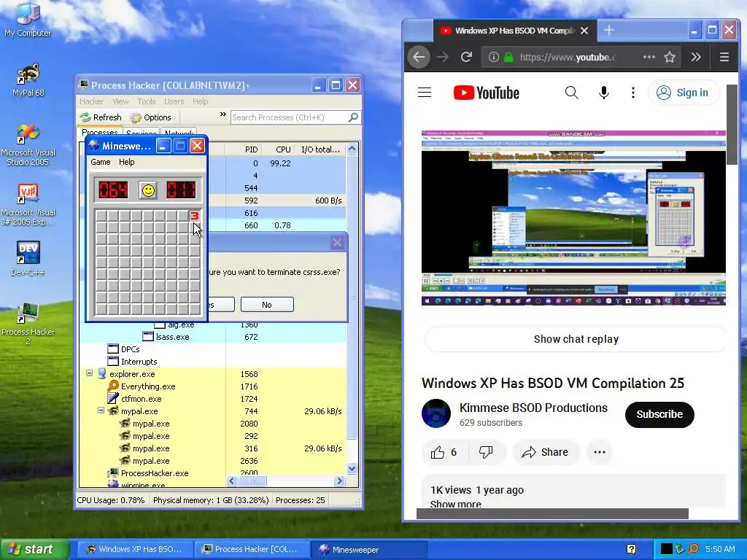The image size is (747, 560).
Task: Sort processes by PID column
Action: pos(244,149)
